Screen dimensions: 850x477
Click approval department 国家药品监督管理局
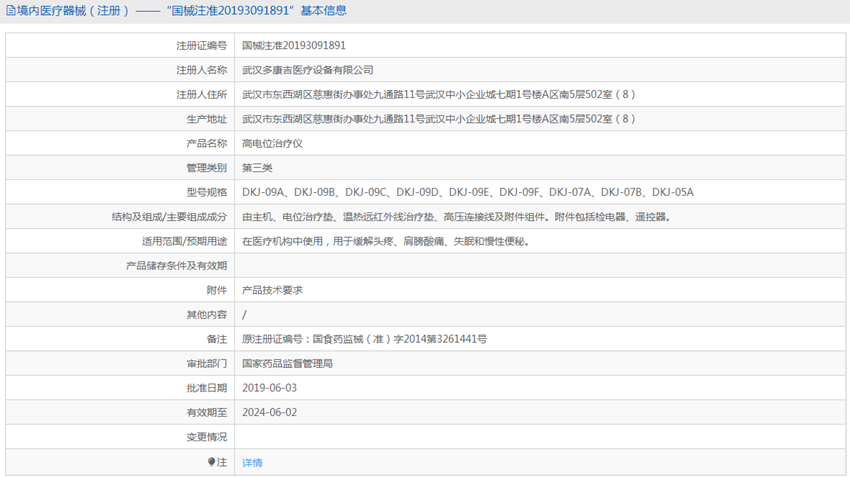click(x=287, y=364)
